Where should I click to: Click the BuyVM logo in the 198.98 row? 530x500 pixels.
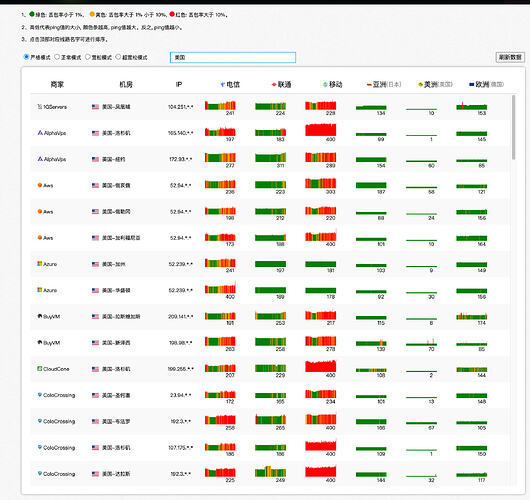[40, 342]
